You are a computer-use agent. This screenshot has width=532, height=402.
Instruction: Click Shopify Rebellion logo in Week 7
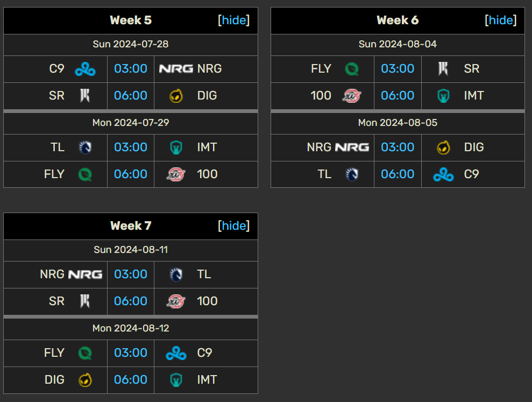coord(85,301)
